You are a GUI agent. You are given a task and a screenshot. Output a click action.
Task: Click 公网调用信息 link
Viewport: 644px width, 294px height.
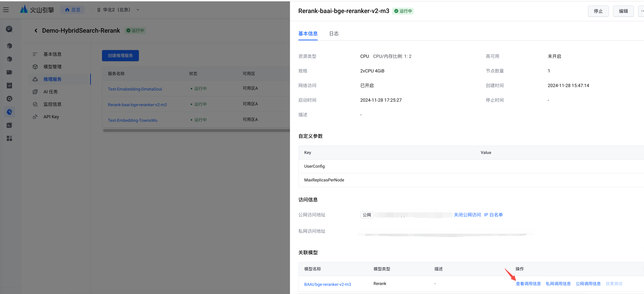click(588, 284)
